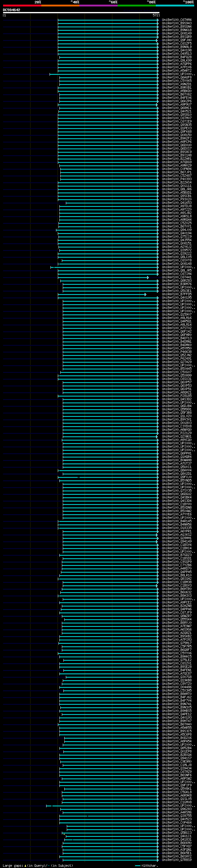This screenshot has width=197, height=868.
Task: Open hit UniRef100_P46638
Action: pos(176,352)
